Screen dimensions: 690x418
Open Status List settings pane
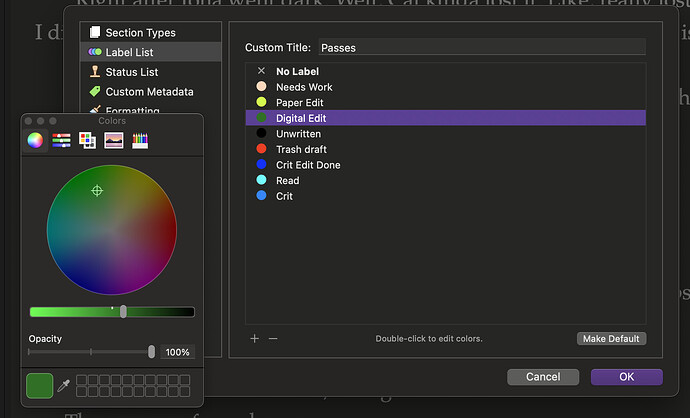(151, 72)
